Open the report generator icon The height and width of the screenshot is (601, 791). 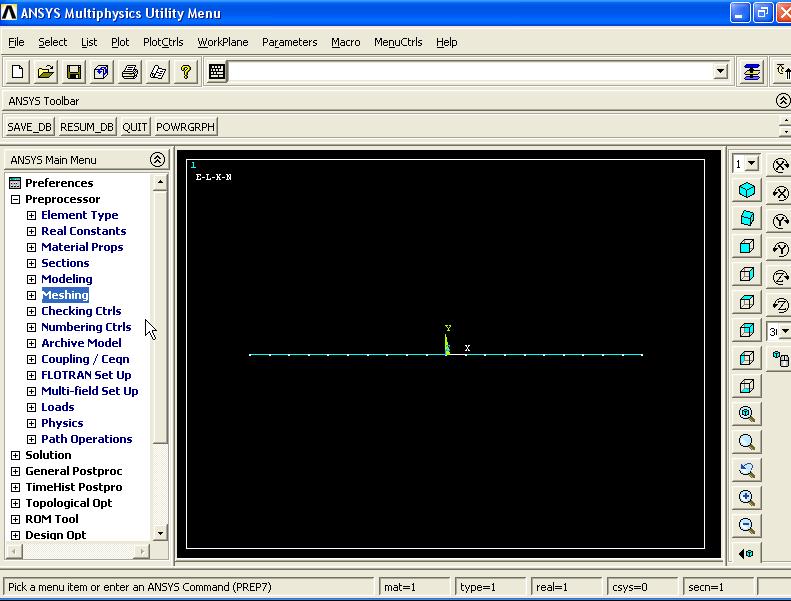(x=157, y=72)
